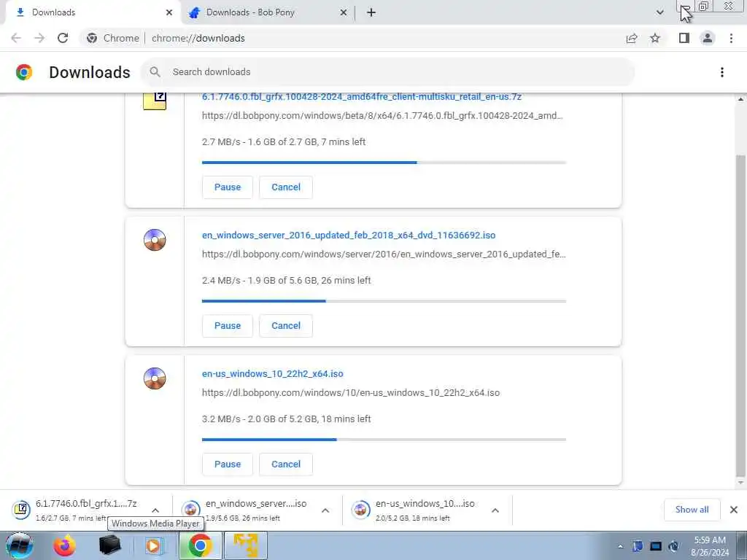Click the Chrome site info chip
This screenshot has width=747, height=560.
pyautogui.click(x=113, y=38)
